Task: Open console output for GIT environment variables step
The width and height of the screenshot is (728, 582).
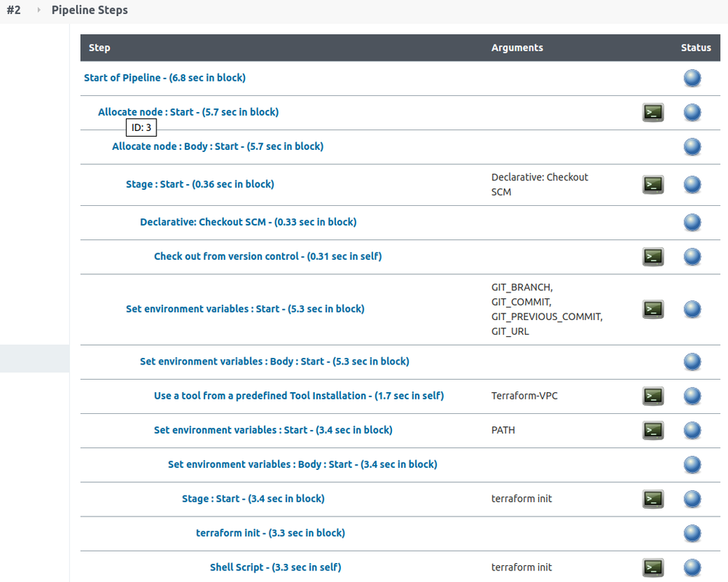Action: (652, 308)
